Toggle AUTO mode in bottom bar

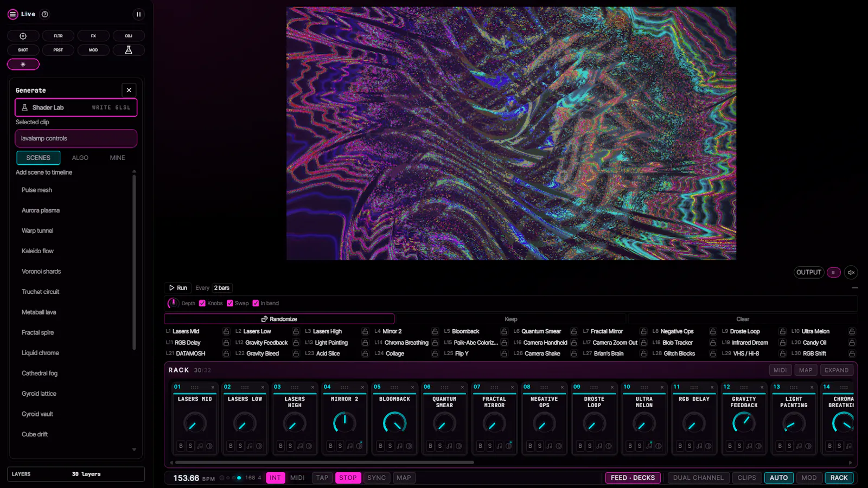pos(778,478)
